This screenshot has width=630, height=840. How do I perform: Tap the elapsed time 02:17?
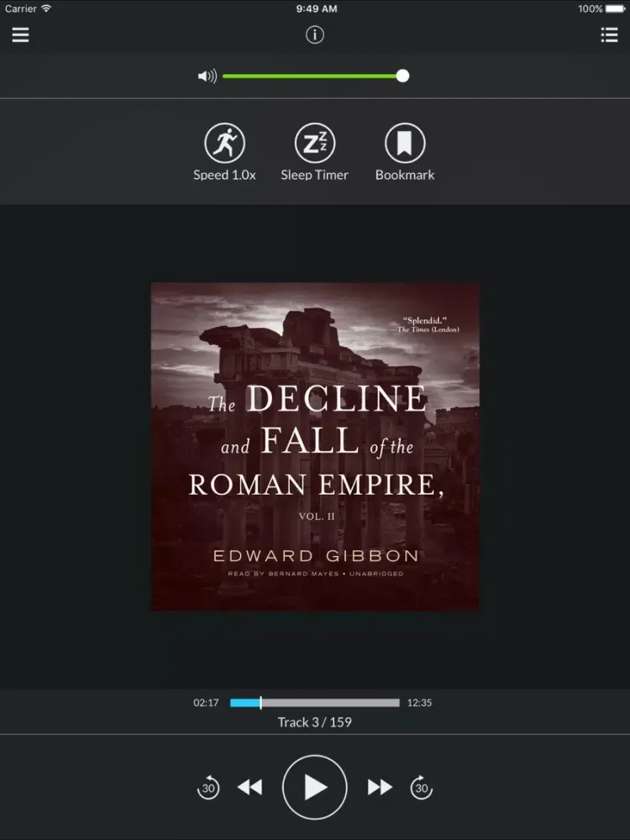206,703
